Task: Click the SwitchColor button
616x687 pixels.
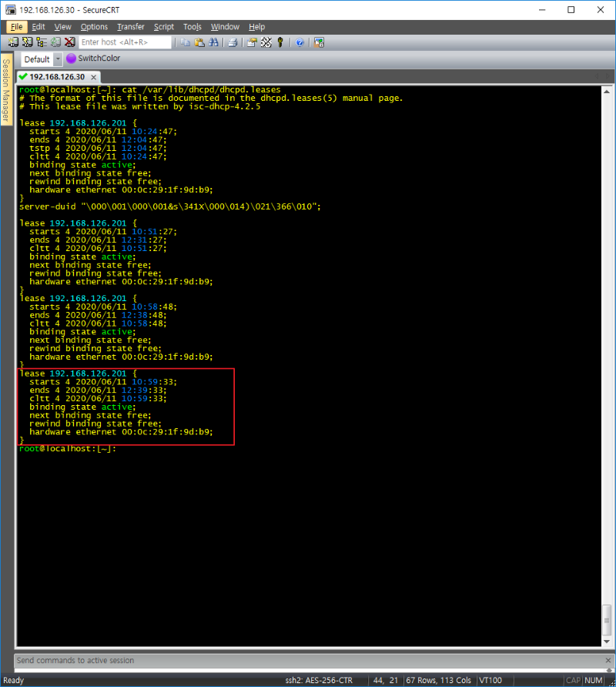Action: click(93, 59)
